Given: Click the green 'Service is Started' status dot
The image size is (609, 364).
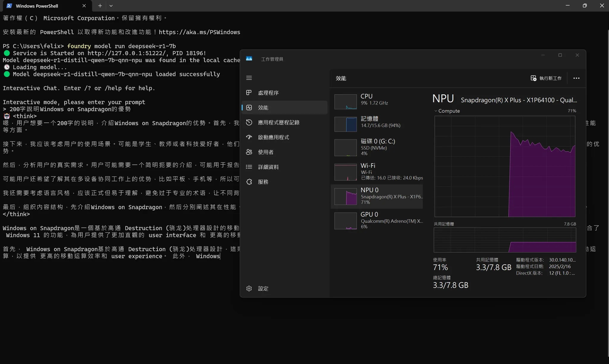Looking at the screenshot, I should 7,53.
